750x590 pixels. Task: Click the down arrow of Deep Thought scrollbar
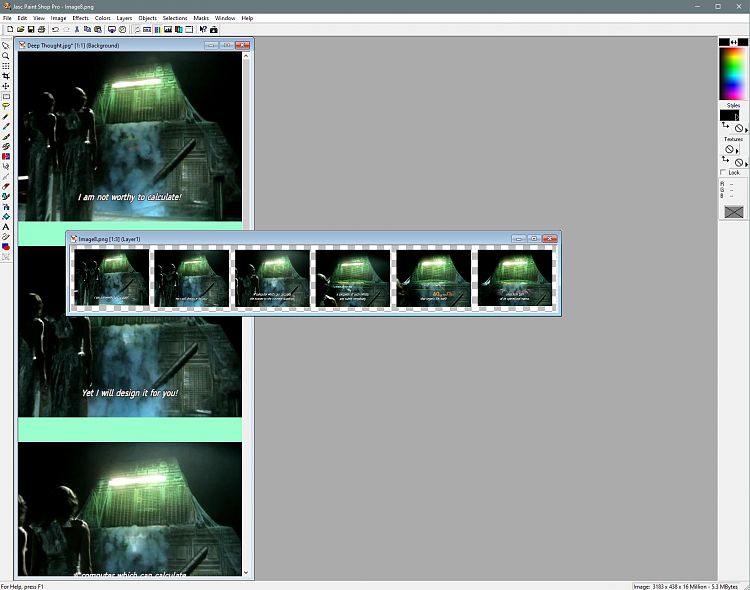[246, 572]
